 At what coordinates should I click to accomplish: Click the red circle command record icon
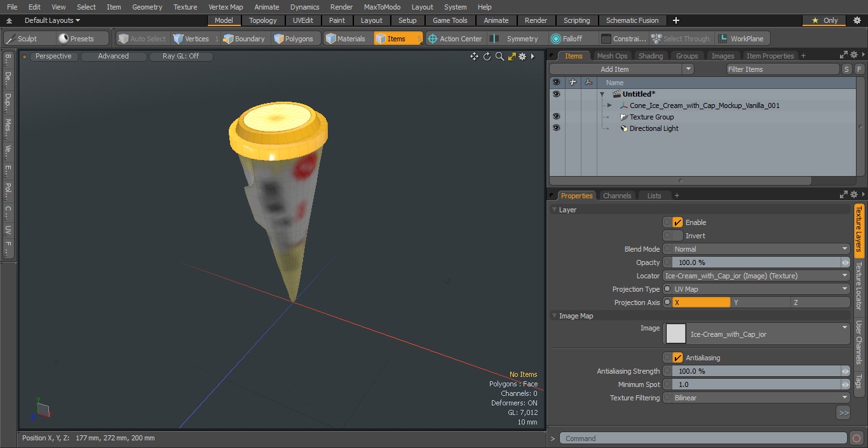point(856,438)
